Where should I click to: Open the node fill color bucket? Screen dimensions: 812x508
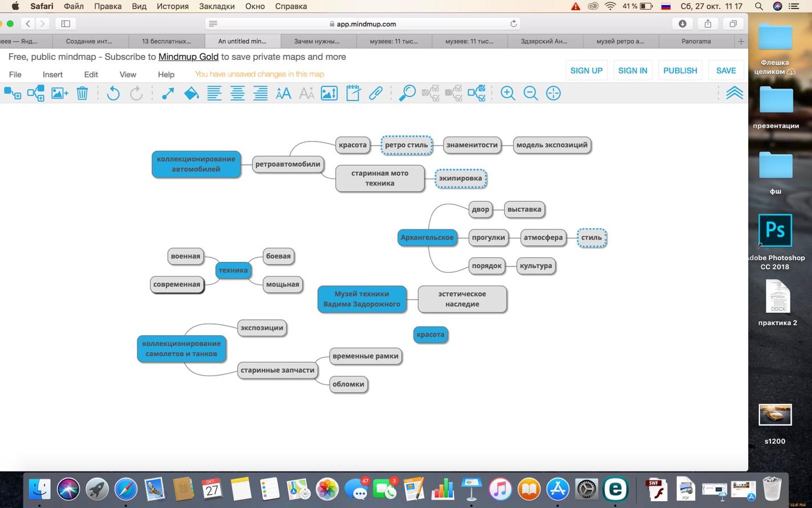coord(191,93)
